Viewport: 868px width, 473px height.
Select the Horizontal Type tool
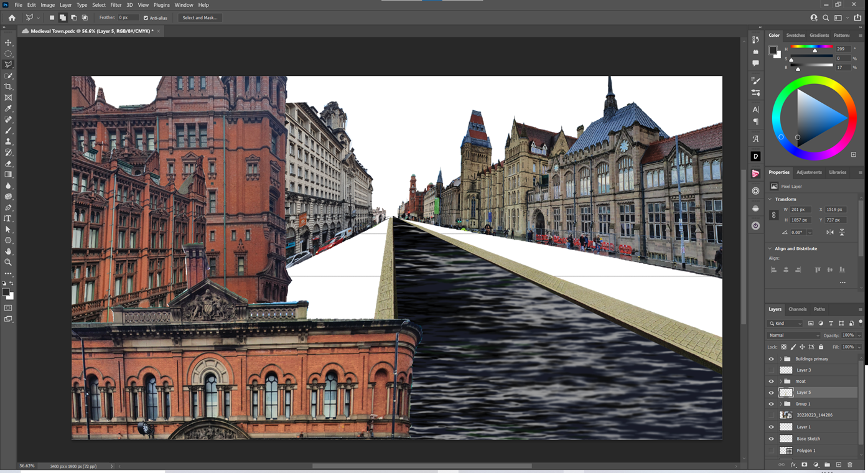click(x=8, y=218)
